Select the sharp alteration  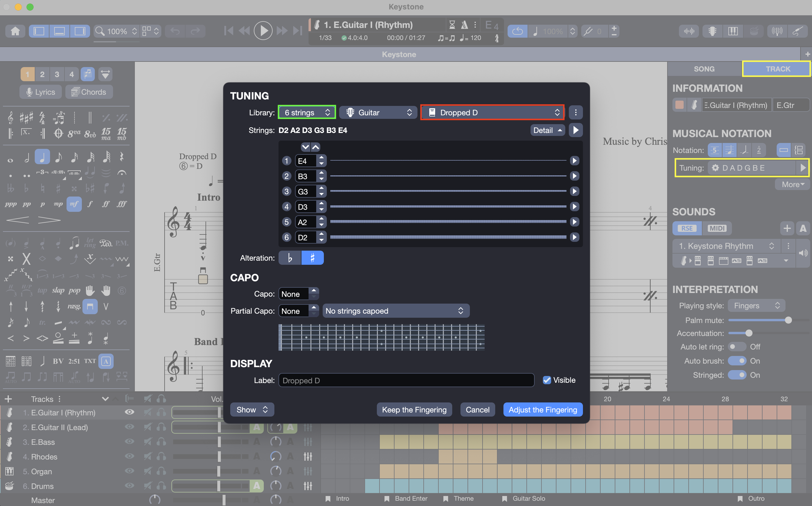pos(312,258)
